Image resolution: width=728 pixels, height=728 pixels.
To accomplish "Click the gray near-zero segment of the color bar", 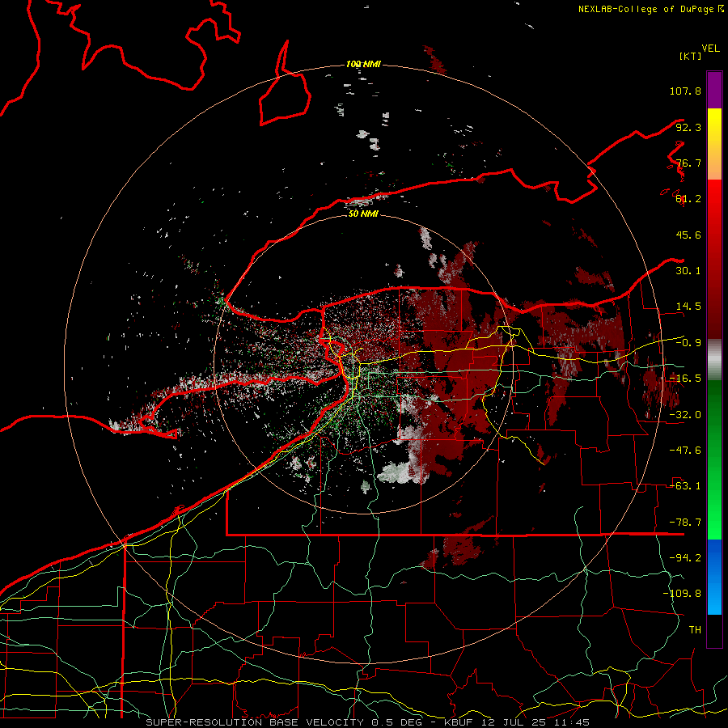I will tap(714, 360).
